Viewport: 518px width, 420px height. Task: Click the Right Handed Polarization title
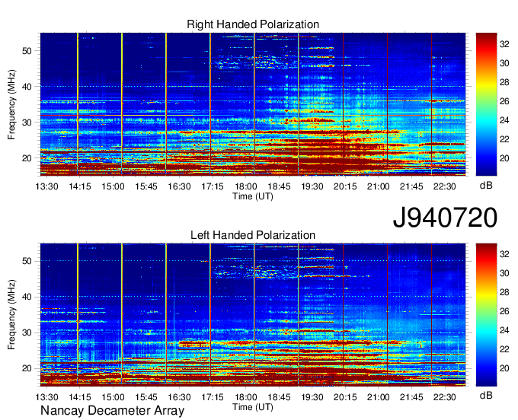click(x=253, y=24)
